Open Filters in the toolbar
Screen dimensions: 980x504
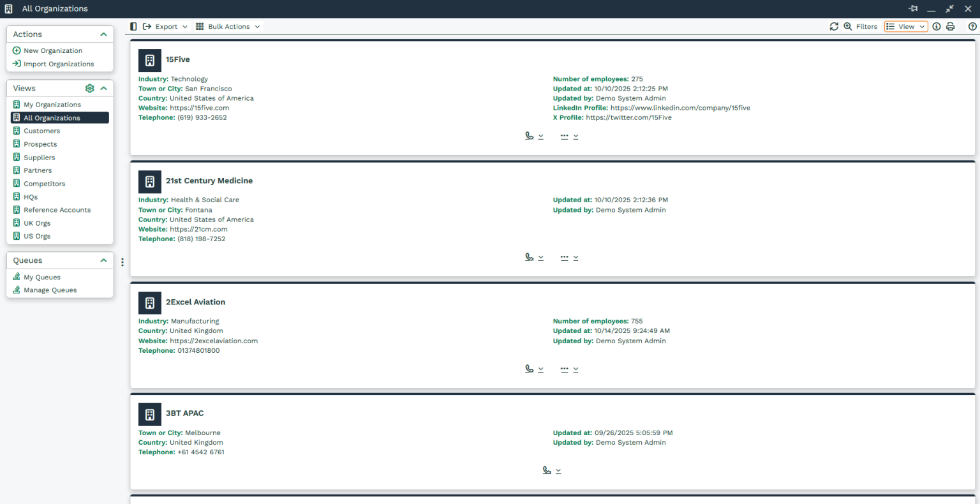[866, 26]
